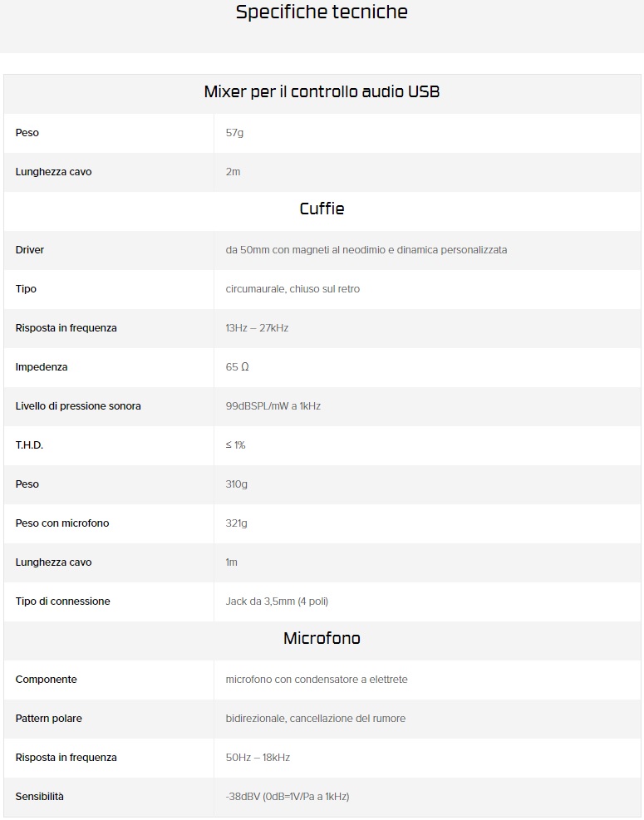The height and width of the screenshot is (820, 644).
Task: Select the 50mm neodymium driver description
Action: pos(366,250)
